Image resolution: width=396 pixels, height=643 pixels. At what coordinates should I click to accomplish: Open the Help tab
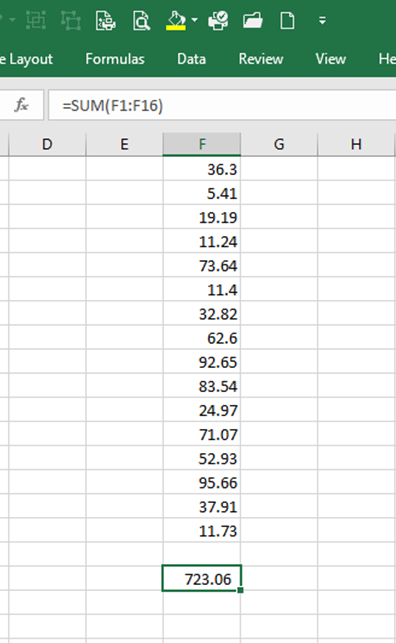387,59
